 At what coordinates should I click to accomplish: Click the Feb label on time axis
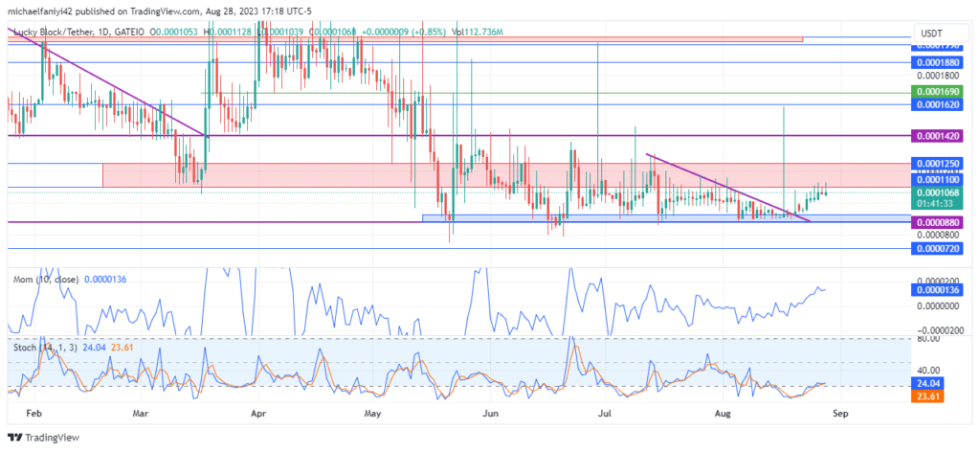pos(34,414)
